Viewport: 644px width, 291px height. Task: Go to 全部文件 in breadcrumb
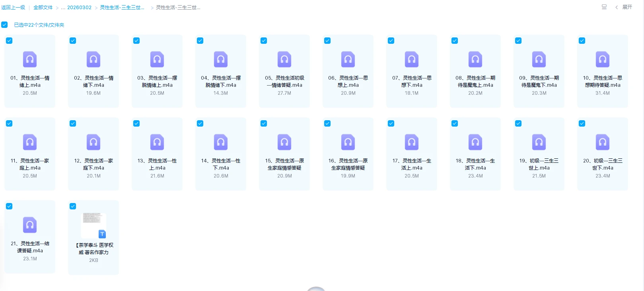[x=43, y=8]
